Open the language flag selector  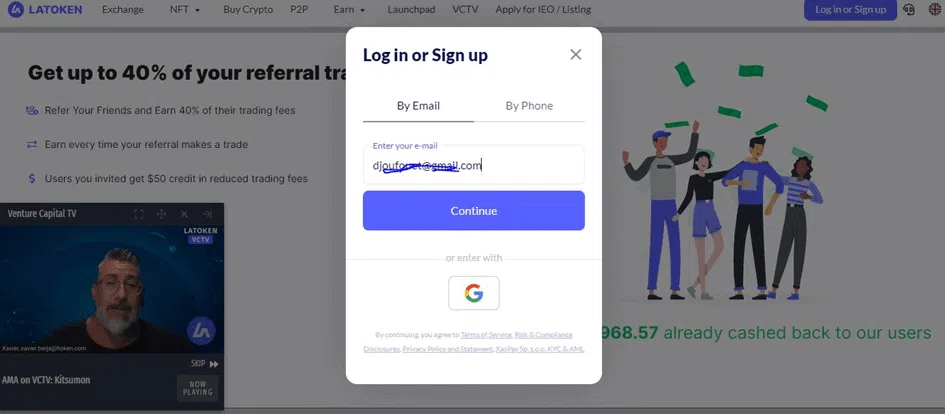[x=934, y=10]
